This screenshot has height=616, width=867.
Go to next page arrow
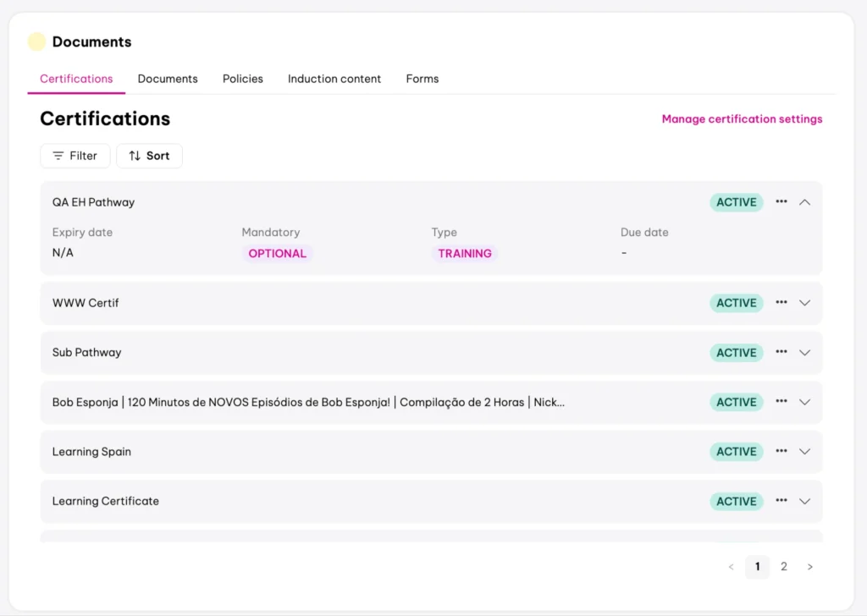[810, 567]
